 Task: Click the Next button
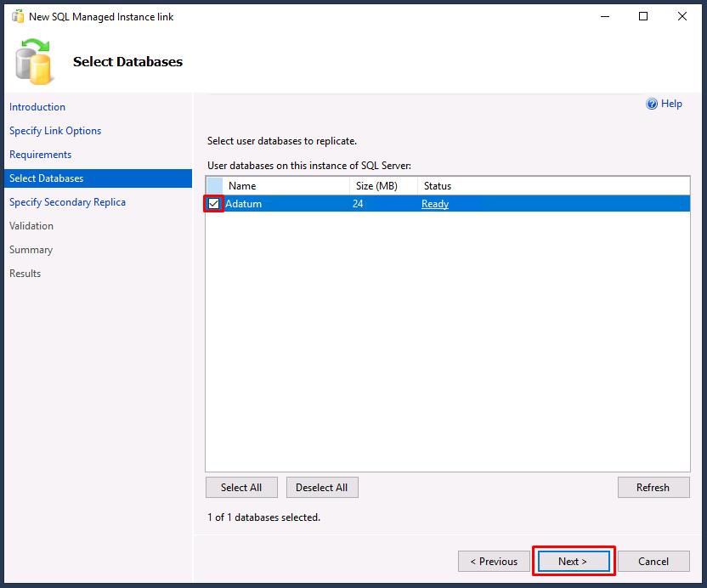tap(574, 562)
